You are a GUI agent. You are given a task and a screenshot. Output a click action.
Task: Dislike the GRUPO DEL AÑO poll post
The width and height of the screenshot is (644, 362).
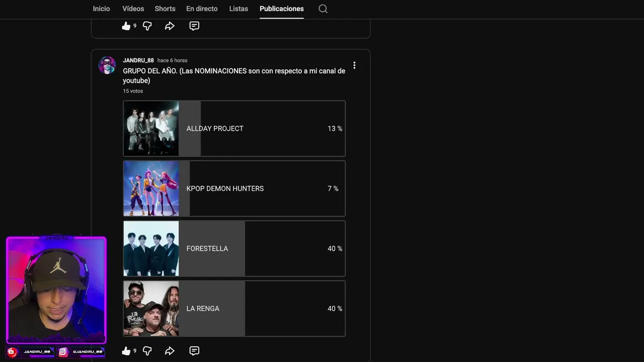pyautogui.click(x=147, y=351)
